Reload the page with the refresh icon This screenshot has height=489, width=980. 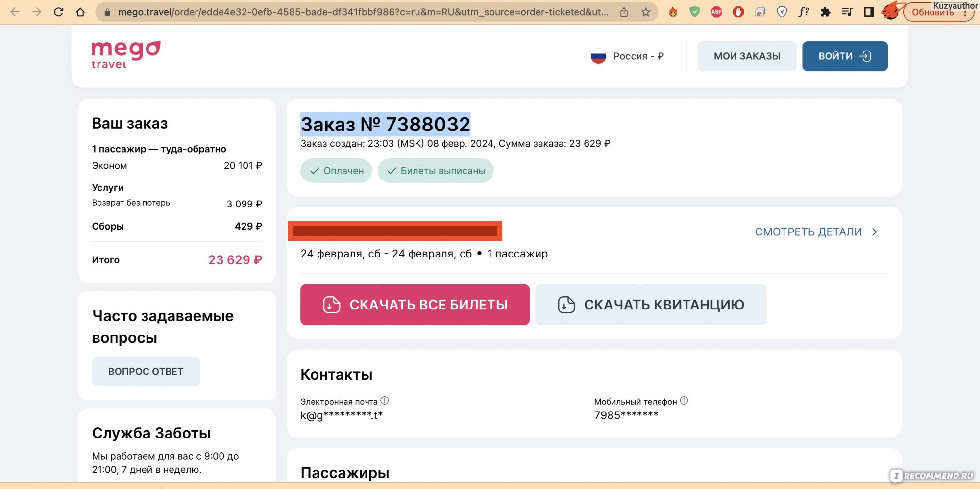(58, 12)
